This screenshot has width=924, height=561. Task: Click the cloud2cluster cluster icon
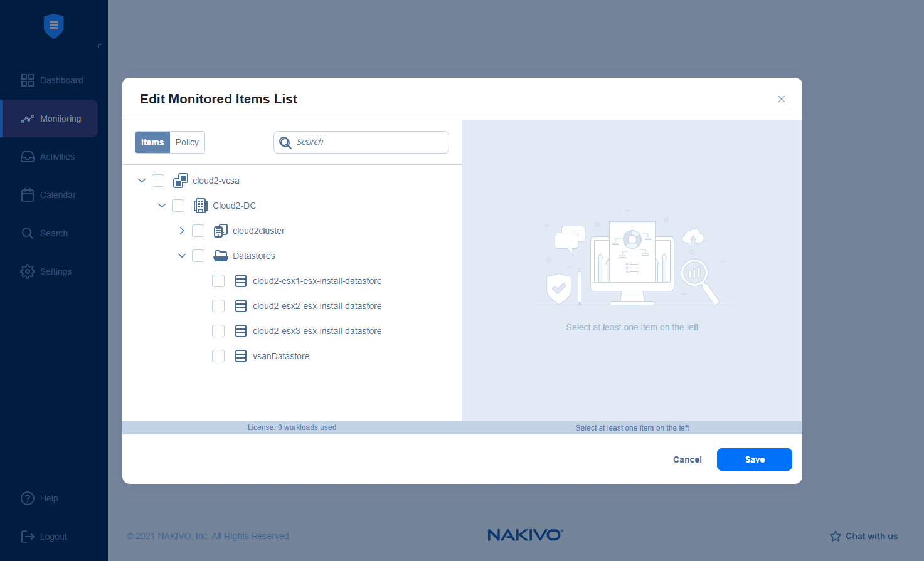pyautogui.click(x=221, y=231)
